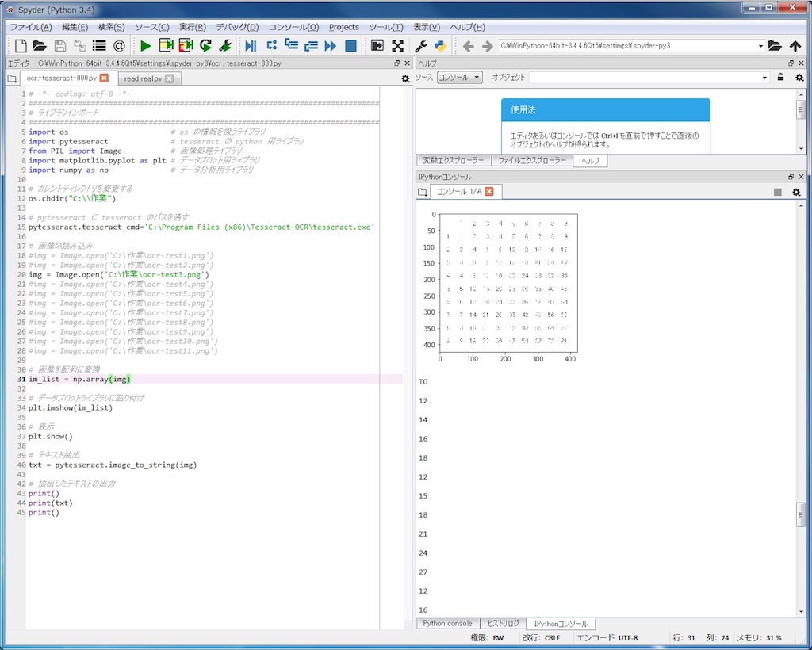Click the Save all files icon
Screen dimensions: 812x650
pos(80,46)
